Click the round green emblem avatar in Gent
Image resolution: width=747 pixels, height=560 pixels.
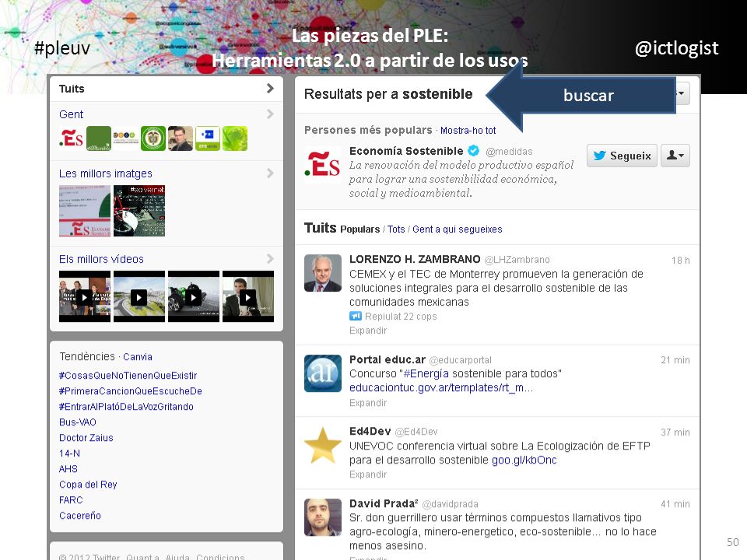click(x=153, y=138)
